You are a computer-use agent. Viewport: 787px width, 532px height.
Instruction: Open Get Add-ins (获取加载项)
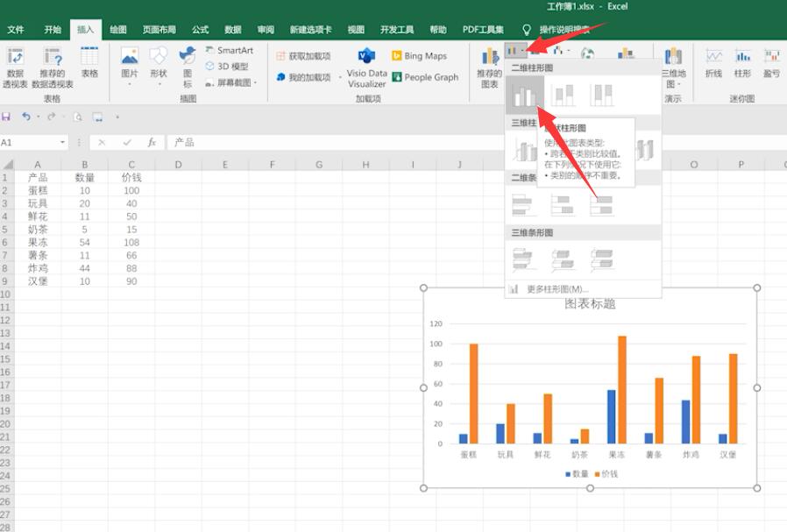303,56
